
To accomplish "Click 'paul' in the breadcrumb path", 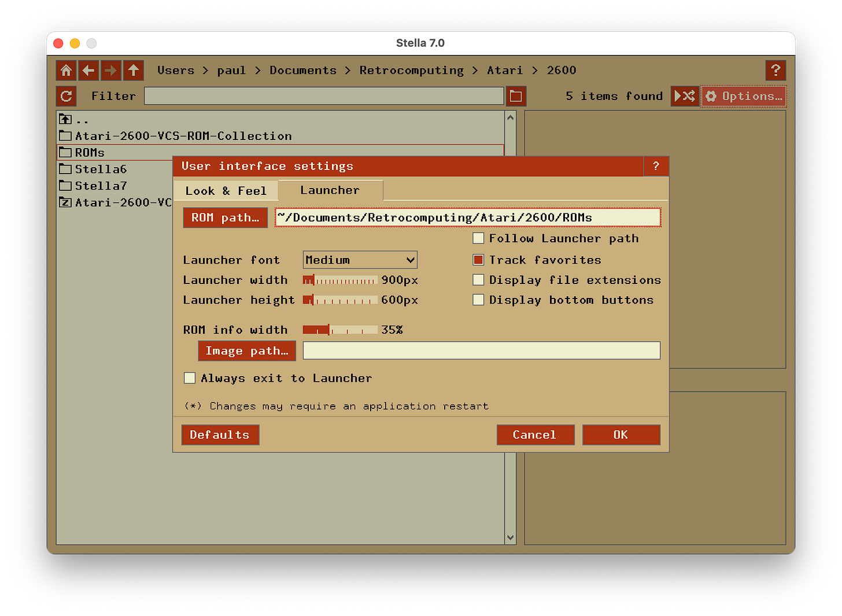I will (231, 71).
